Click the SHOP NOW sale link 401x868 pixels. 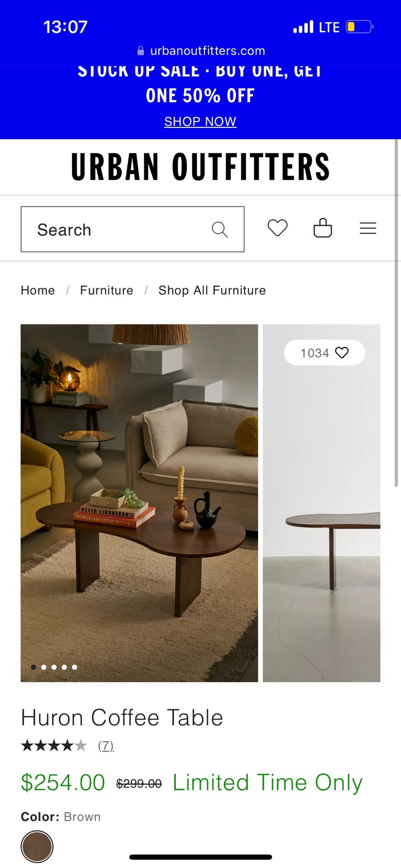(200, 122)
